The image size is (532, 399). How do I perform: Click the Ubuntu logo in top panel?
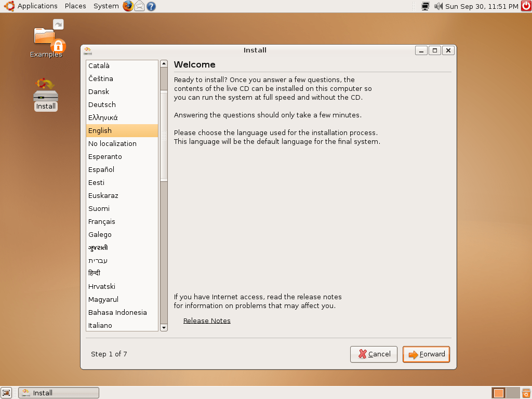click(x=9, y=6)
